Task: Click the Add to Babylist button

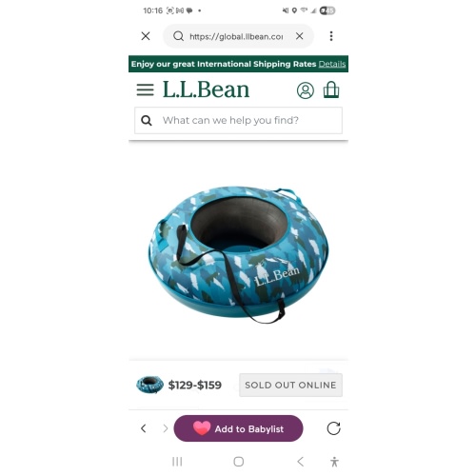Action: tap(238, 428)
